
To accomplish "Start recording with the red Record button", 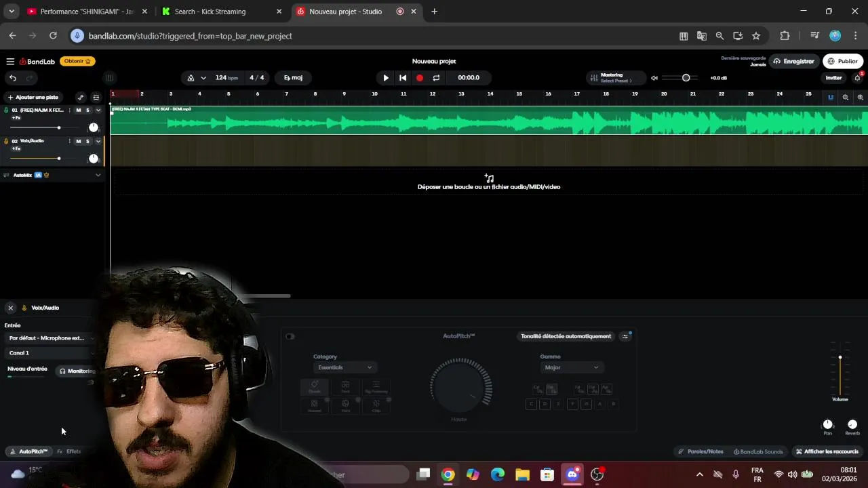I will tap(420, 78).
